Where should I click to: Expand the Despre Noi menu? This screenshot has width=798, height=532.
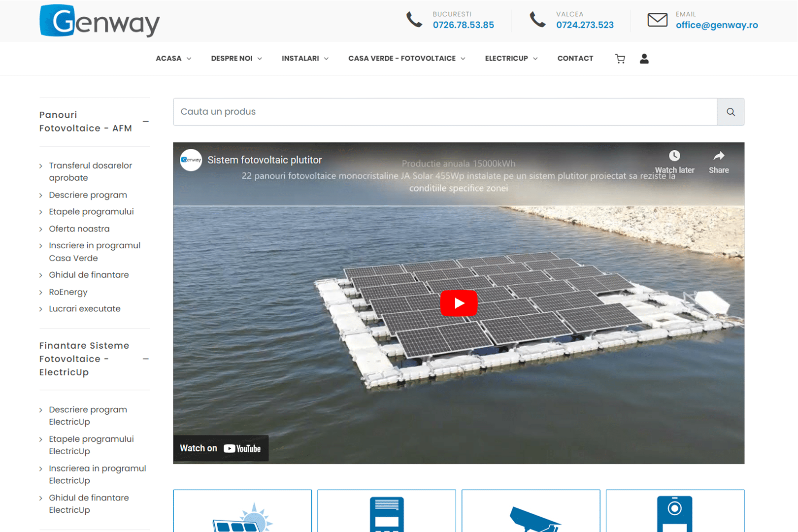coord(236,59)
